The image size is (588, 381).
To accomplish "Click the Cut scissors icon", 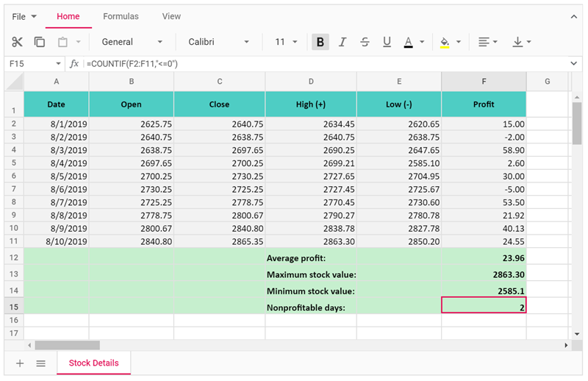I will [x=18, y=42].
